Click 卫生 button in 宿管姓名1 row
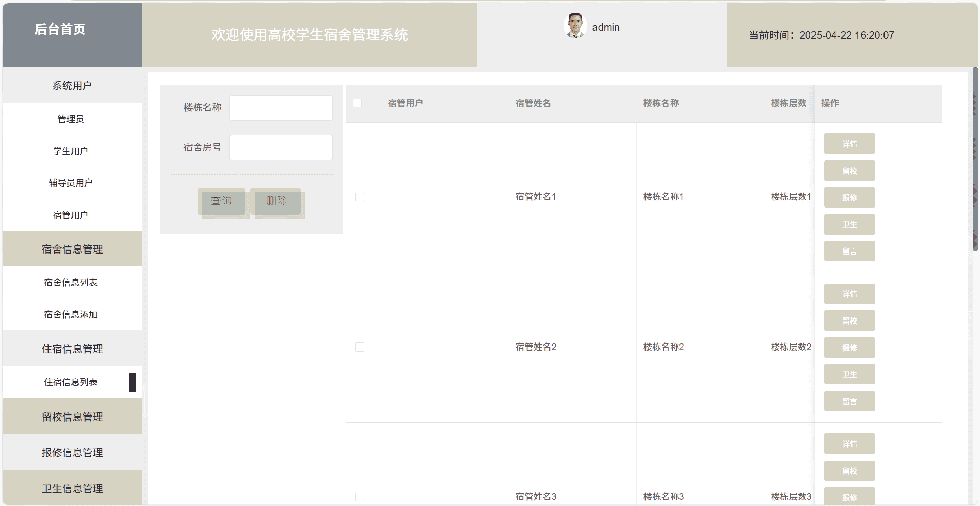The height and width of the screenshot is (506, 980). coord(850,224)
